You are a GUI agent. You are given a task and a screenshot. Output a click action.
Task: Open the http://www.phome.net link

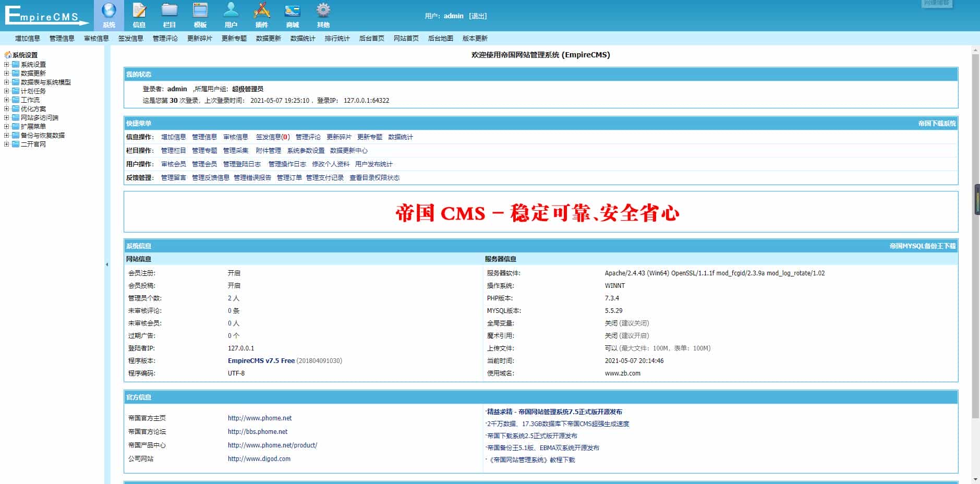click(259, 418)
